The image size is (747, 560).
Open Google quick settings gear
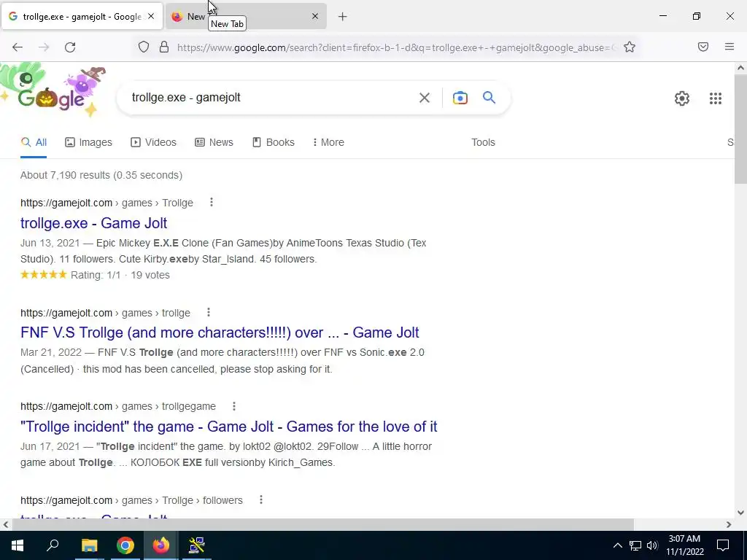pyautogui.click(x=682, y=98)
